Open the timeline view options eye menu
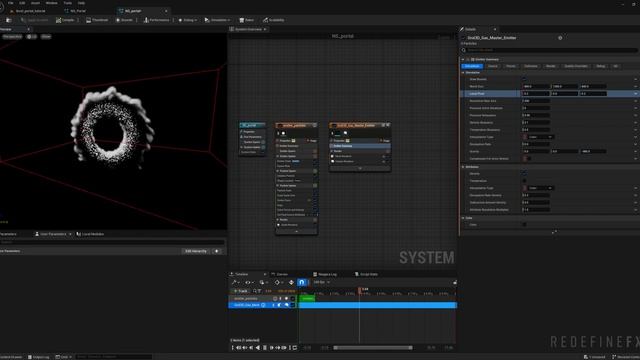Viewport: 640px width, 360px height. [249, 282]
